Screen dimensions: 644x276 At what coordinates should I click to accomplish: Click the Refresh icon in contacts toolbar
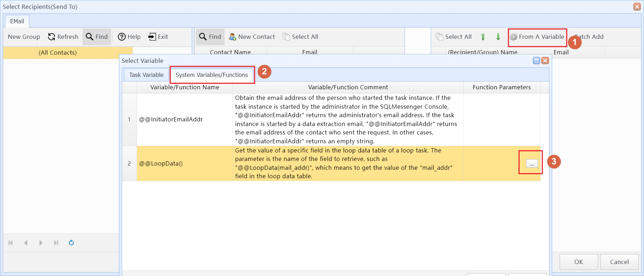tap(52, 37)
